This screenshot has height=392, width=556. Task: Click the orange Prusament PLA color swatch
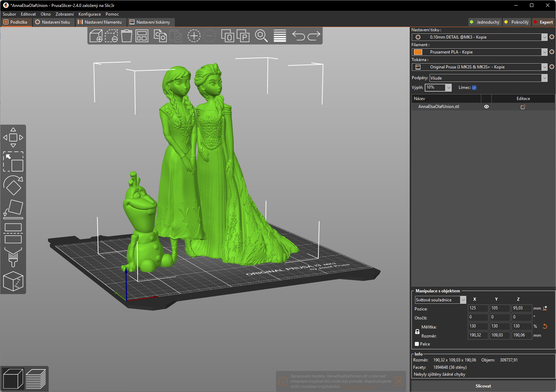(x=418, y=52)
